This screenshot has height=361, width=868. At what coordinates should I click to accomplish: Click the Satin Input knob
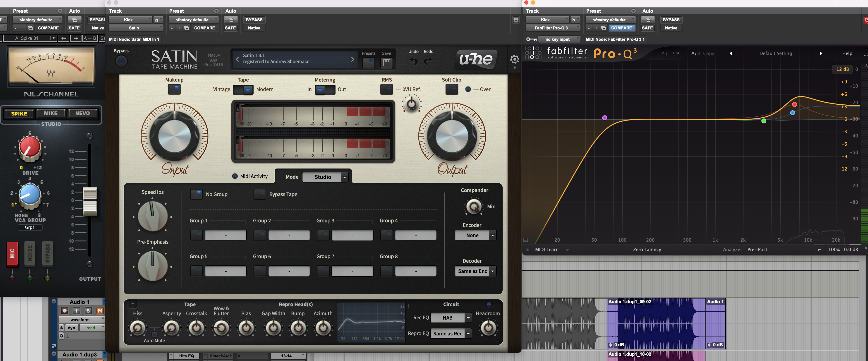(x=174, y=137)
